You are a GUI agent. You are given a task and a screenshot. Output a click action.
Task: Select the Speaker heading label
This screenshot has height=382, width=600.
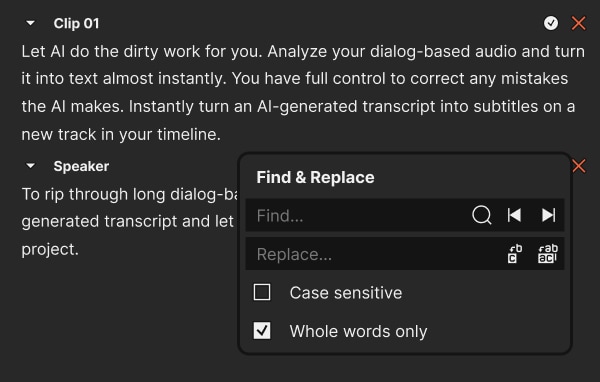point(81,167)
